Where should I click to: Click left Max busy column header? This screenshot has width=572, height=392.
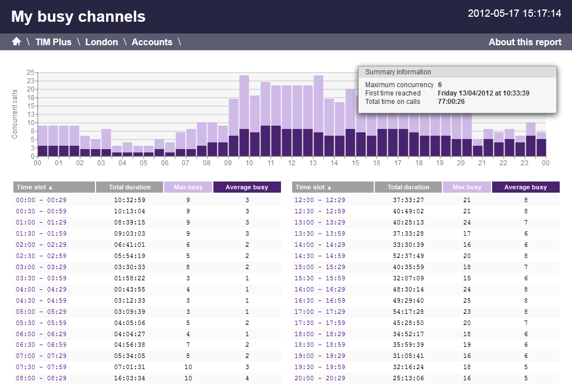[x=188, y=187]
